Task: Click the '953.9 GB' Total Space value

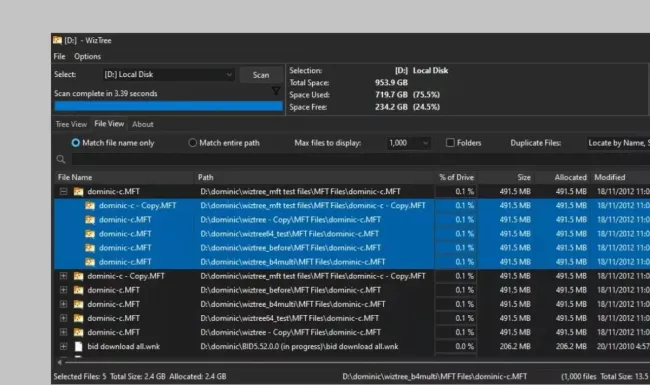Action: (x=391, y=82)
